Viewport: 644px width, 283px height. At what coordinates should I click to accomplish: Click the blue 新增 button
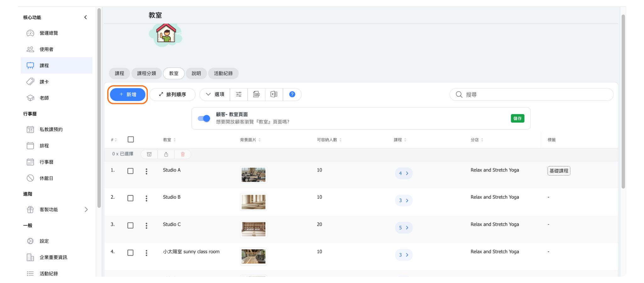pyautogui.click(x=128, y=94)
